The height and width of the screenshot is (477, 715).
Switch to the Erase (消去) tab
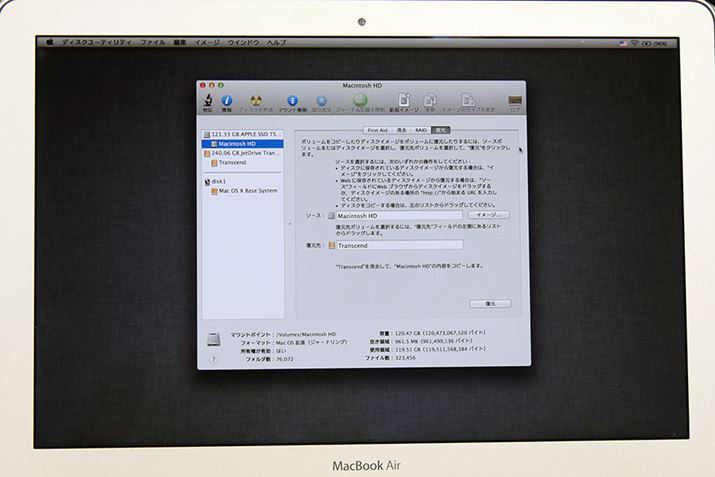pos(401,130)
